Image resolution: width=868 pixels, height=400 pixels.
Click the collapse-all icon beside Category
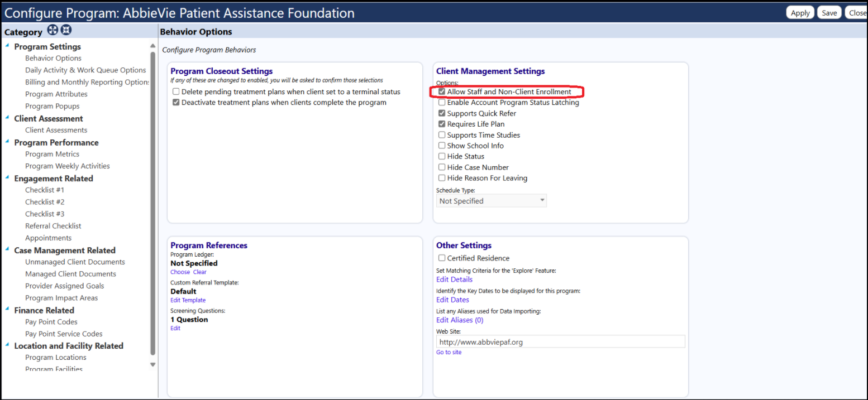[x=66, y=31]
